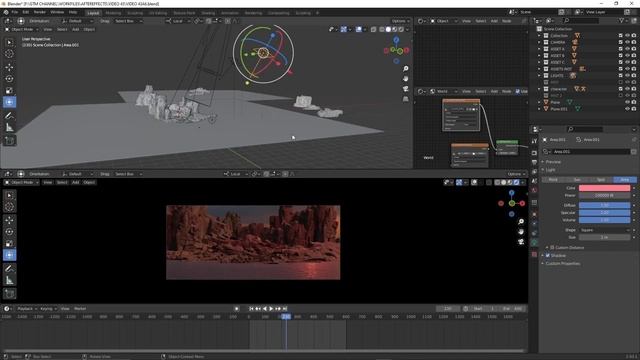Select the Cursor tool in top viewport toolbar
This screenshot has height=360, width=640.
9,54
